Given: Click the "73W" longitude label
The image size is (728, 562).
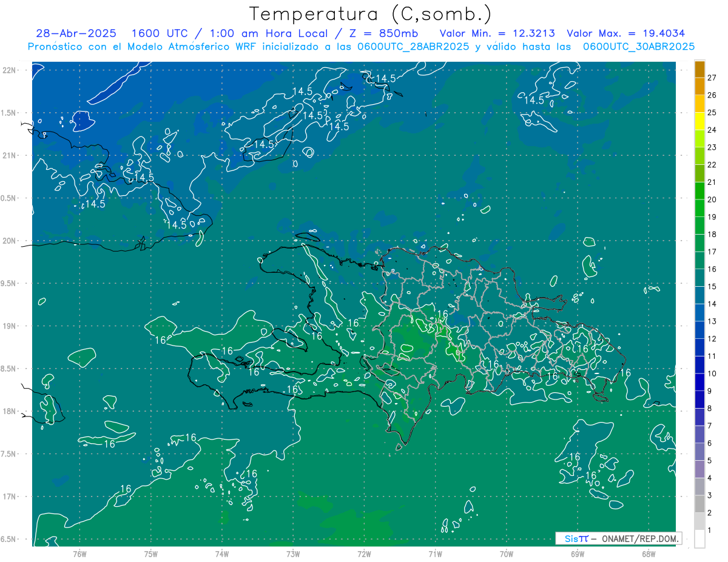Looking at the screenshot, I should tap(293, 554).
